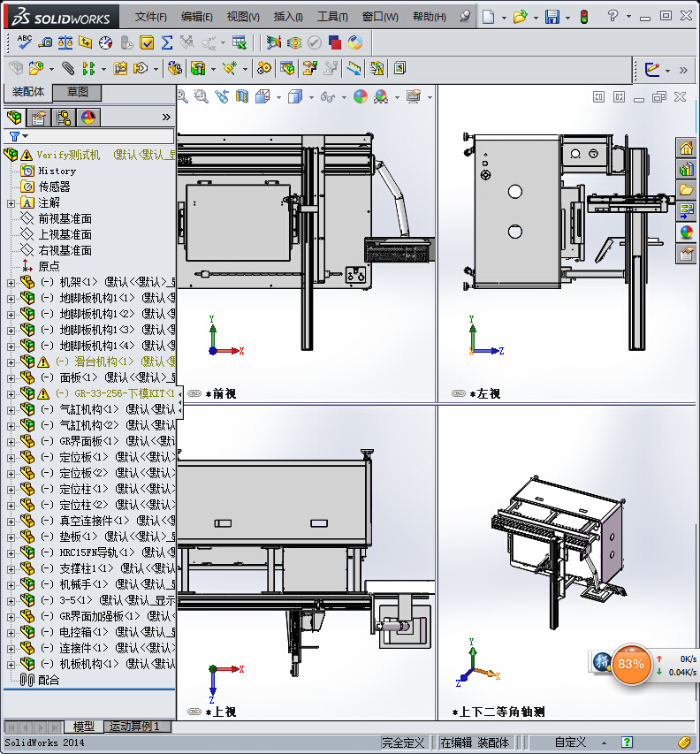Expand the 注解 tree node

tap(11, 203)
